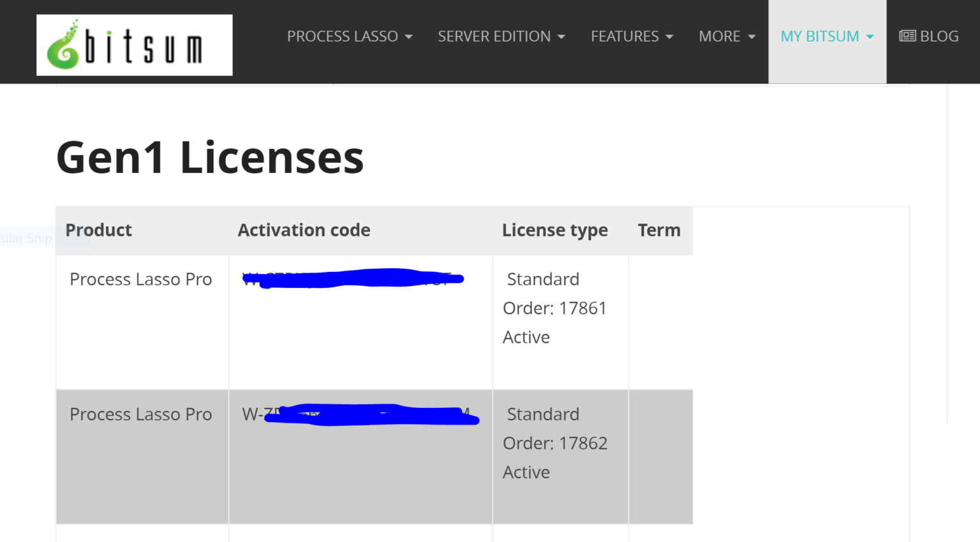Click the Bitsum logo
The image size is (980, 542).
point(134,44)
